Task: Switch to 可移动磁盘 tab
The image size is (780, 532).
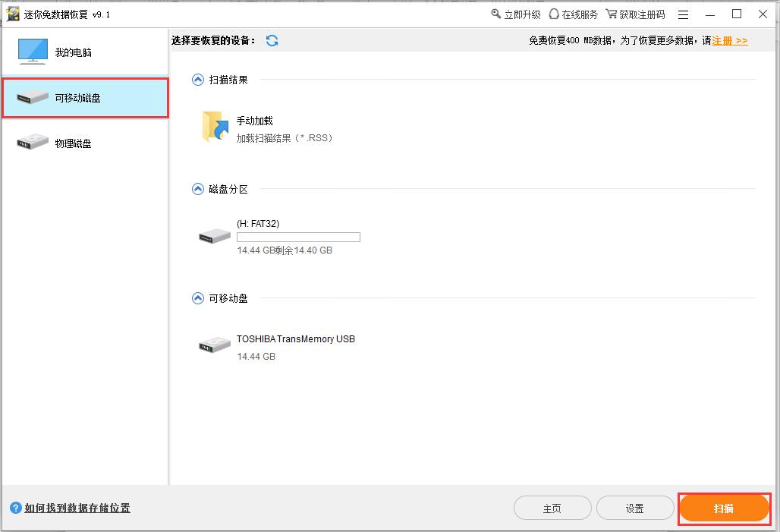Action: tap(85, 98)
